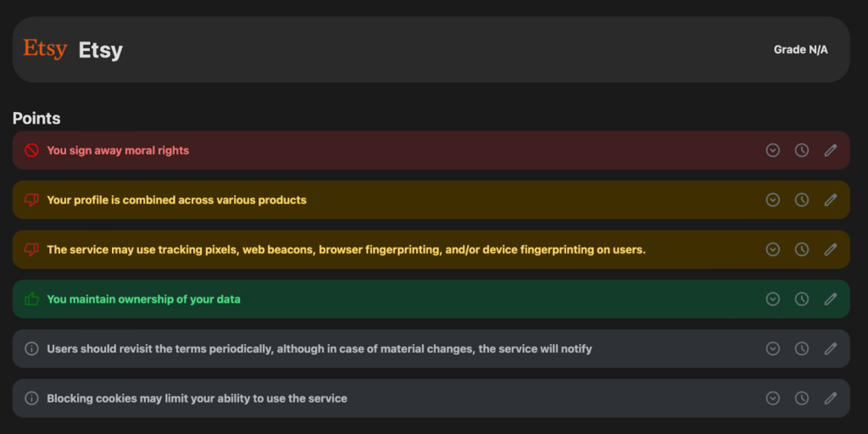Image resolution: width=868 pixels, height=434 pixels.
Task: Expand the moral rights point chevron
Action: tap(772, 151)
